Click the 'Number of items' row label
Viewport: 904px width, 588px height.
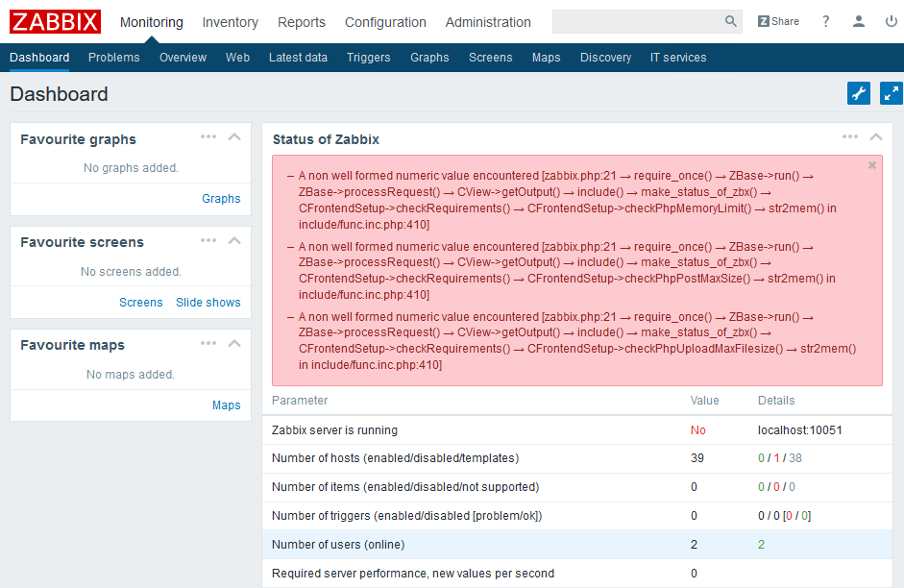(405, 486)
